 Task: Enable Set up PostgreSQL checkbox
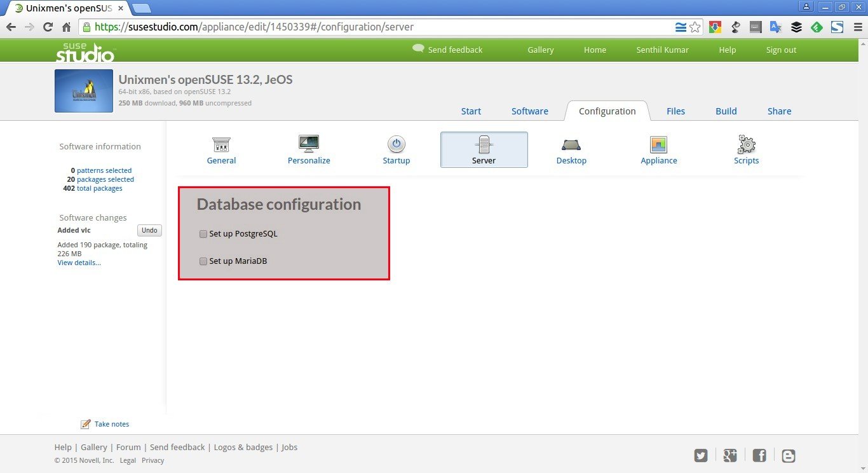click(203, 234)
